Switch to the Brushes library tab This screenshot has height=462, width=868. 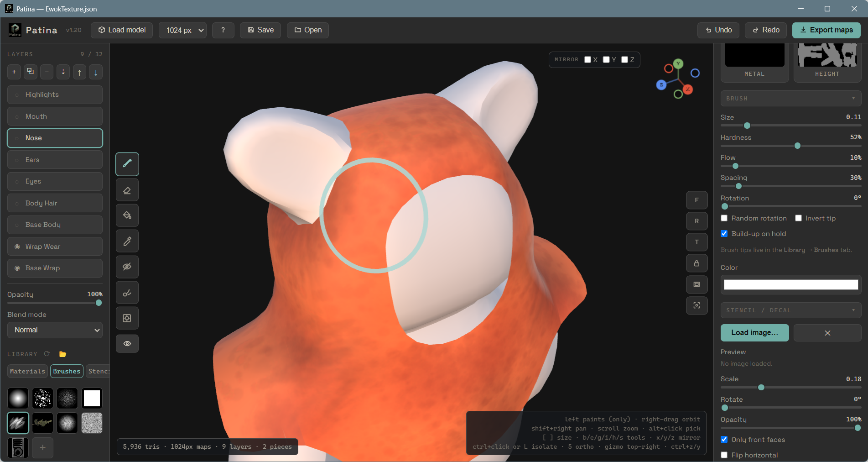point(67,371)
